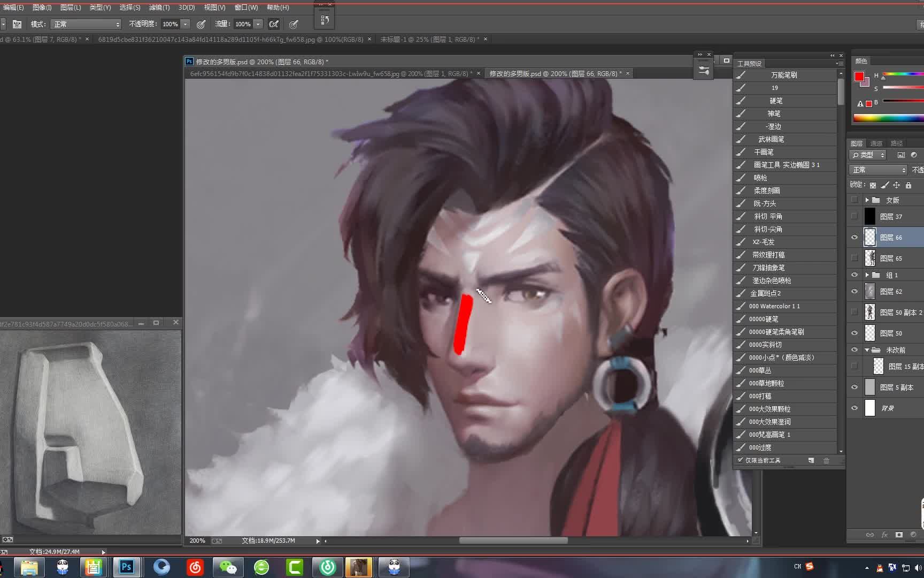
Task: Open the layer filter 类型 dropdown
Action: point(868,155)
